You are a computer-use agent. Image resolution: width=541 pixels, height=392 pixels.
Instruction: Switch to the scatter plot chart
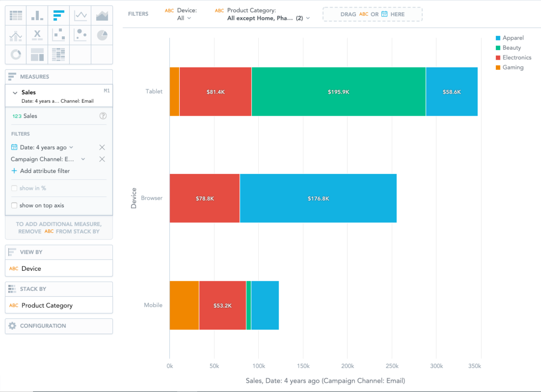[59, 36]
